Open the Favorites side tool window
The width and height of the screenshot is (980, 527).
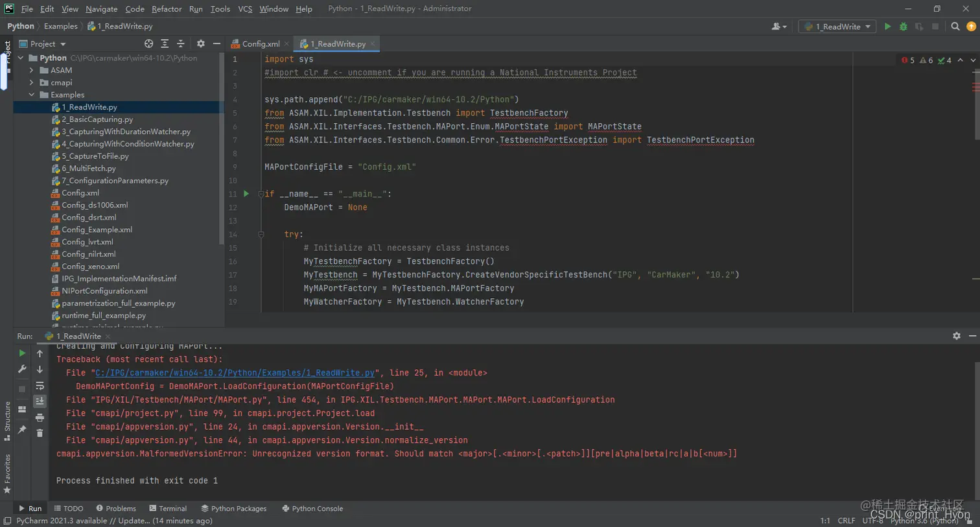coord(7,473)
